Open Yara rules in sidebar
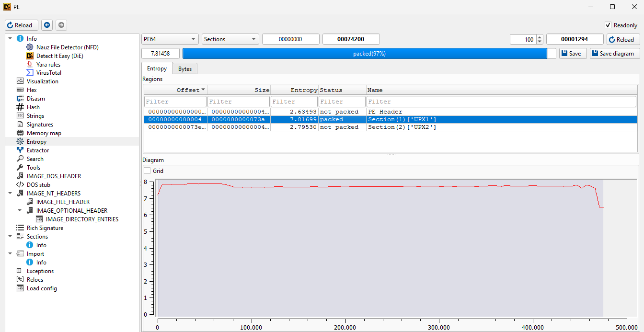Screen dimensions: 644x332 click(x=48, y=65)
